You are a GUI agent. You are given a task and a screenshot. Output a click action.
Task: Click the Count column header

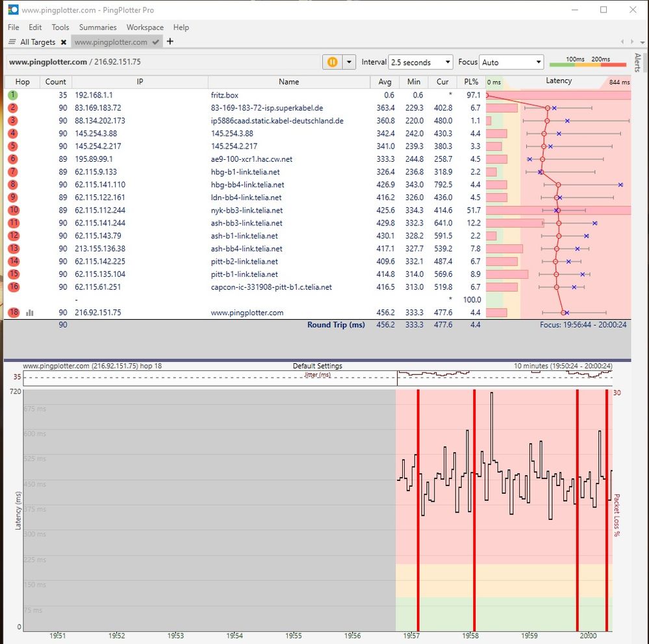[x=55, y=82]
